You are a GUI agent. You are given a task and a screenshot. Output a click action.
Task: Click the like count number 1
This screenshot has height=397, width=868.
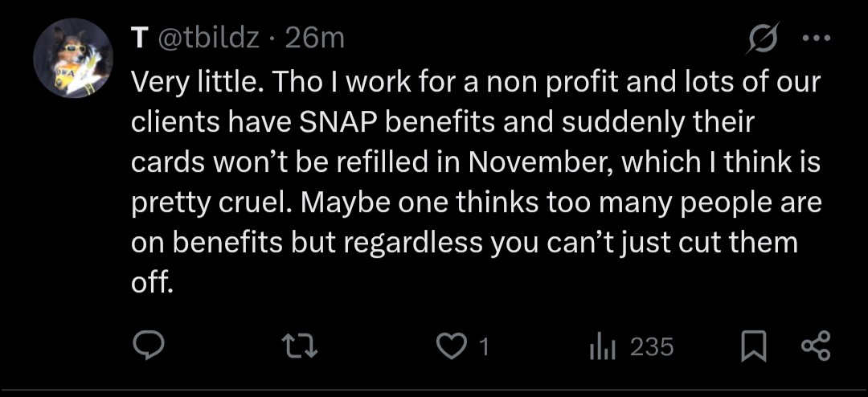[484, 346]
